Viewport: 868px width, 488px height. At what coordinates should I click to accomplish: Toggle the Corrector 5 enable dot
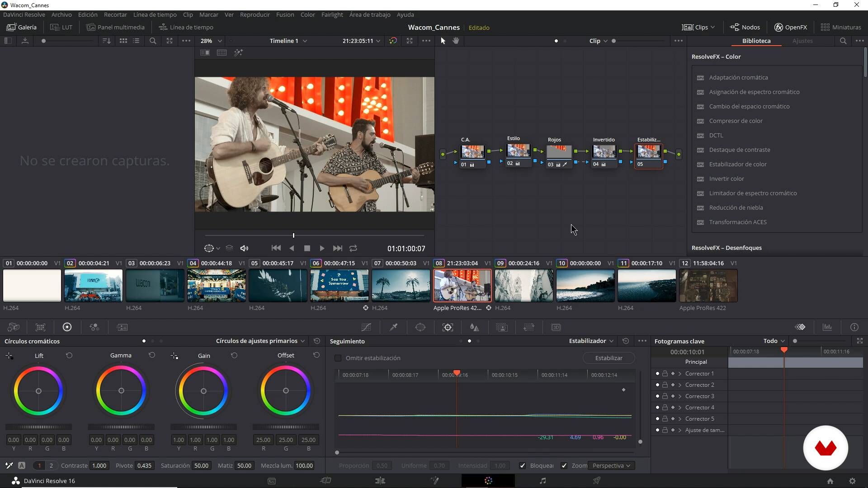(x=657, y=419)
